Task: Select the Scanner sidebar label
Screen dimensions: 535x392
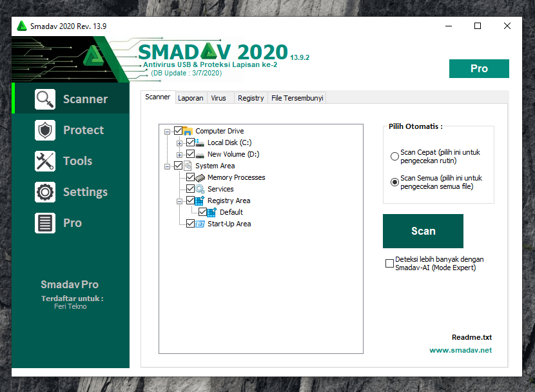Action: (x=85, y=99)
